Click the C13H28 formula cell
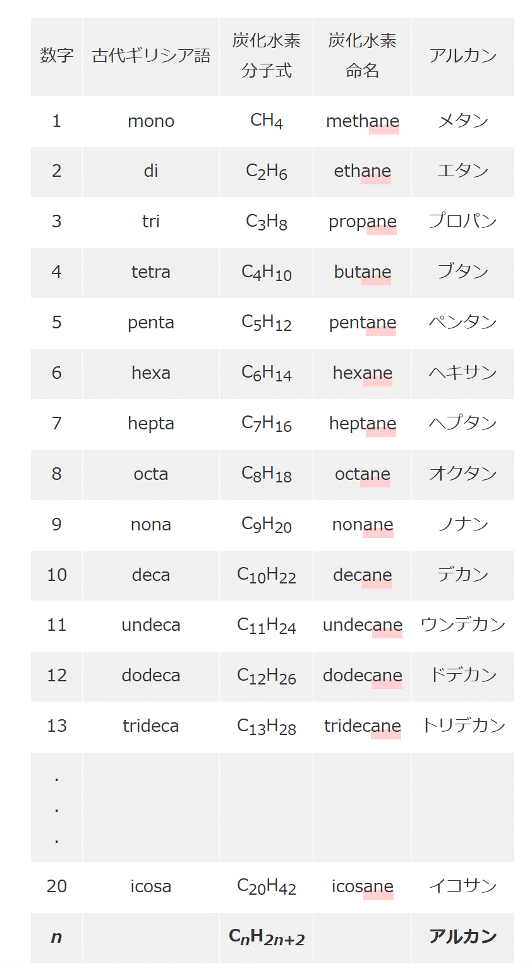Viewport: 532px width, 980px height. [267, 727]
